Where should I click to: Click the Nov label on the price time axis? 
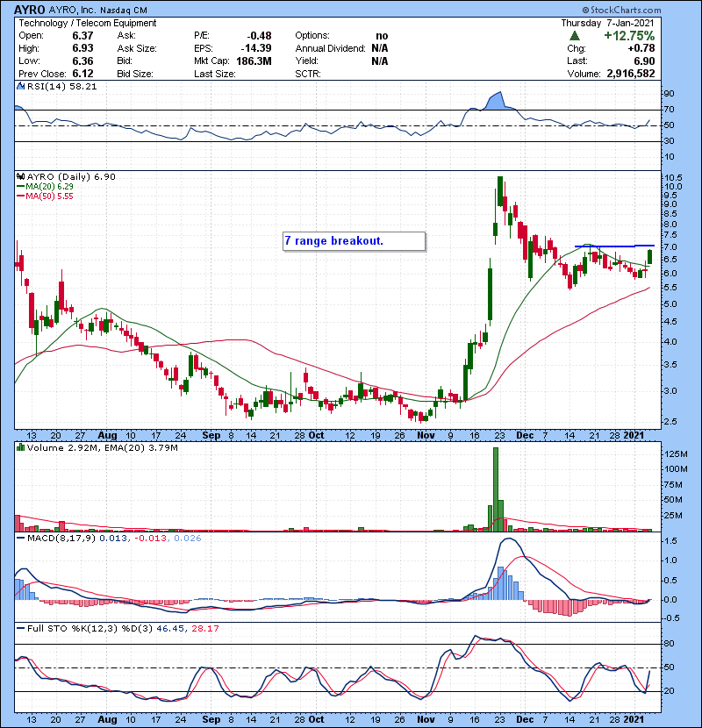point(426,436)
